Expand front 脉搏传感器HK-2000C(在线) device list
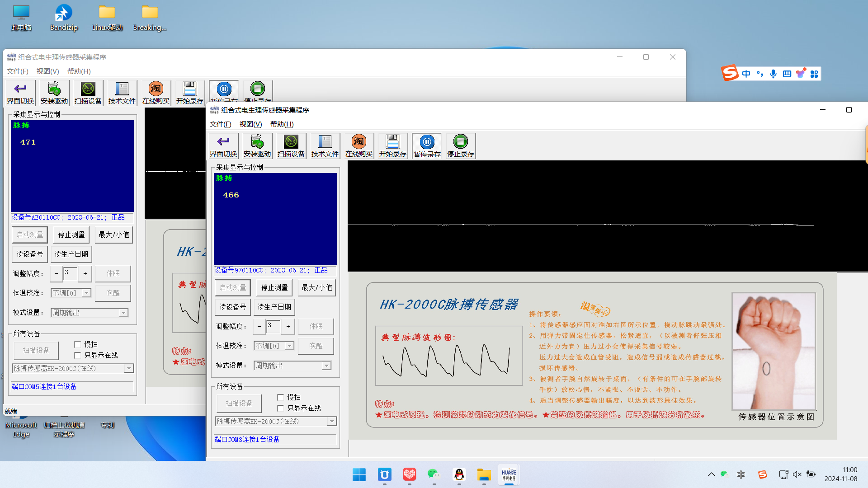Image resolution: width=868 pixels, height=488 pixels. 332,421
